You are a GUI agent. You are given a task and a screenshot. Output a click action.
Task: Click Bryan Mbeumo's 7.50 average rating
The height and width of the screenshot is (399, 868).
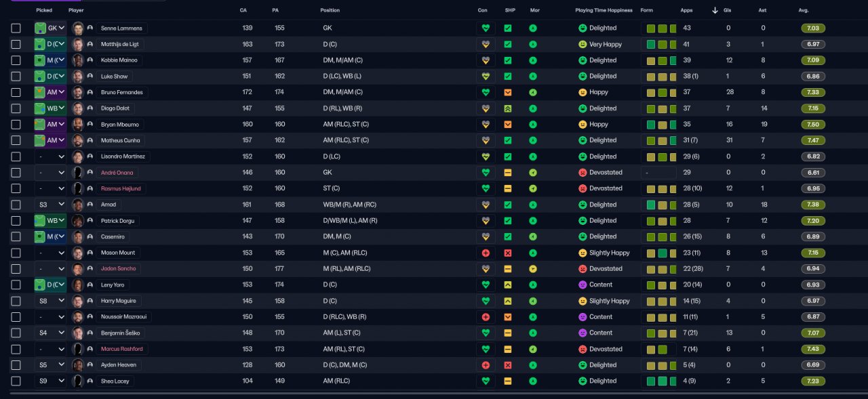(x=813, y=125)
